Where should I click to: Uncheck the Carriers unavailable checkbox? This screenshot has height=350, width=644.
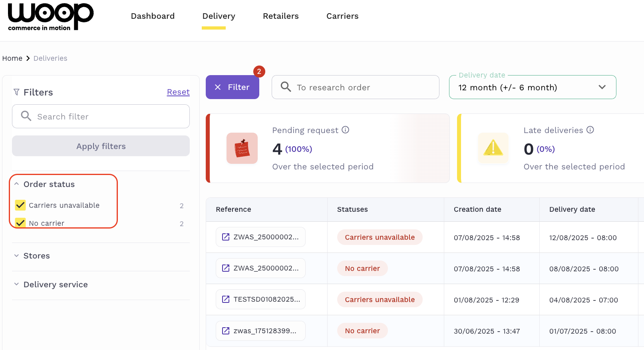point(20,205)
